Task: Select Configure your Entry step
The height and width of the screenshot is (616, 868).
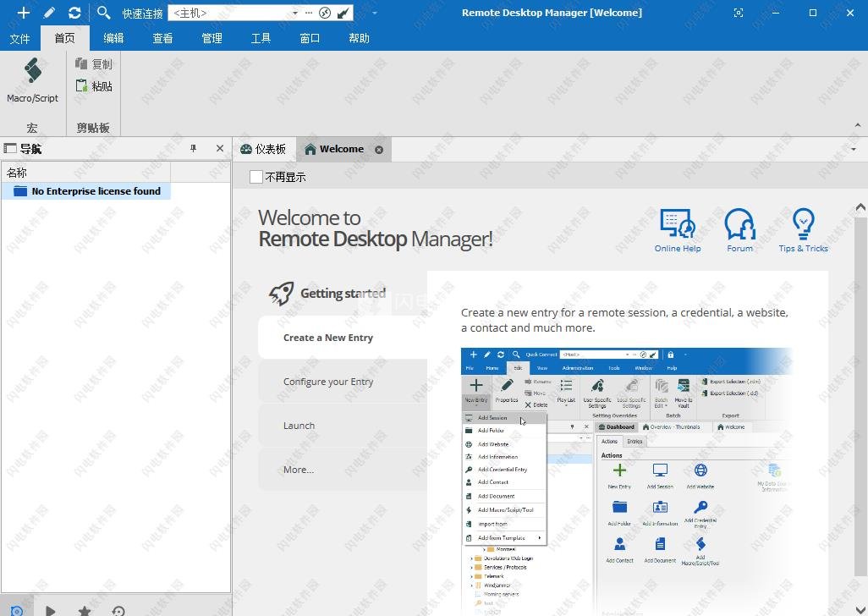Action: click(x=343, y=382)
